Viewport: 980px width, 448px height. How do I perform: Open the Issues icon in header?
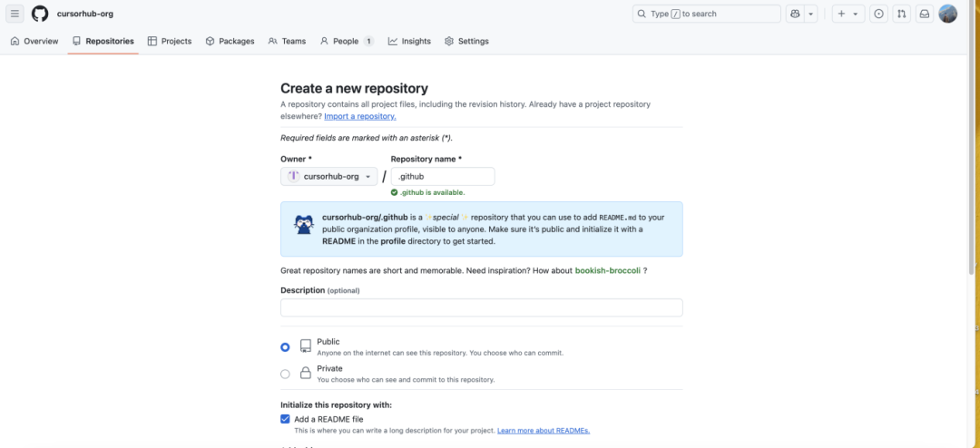point(878,14)
